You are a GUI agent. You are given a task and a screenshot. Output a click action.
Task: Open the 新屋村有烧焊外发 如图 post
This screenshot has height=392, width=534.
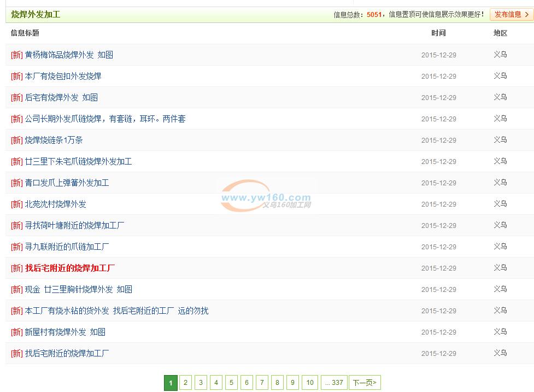65,332
